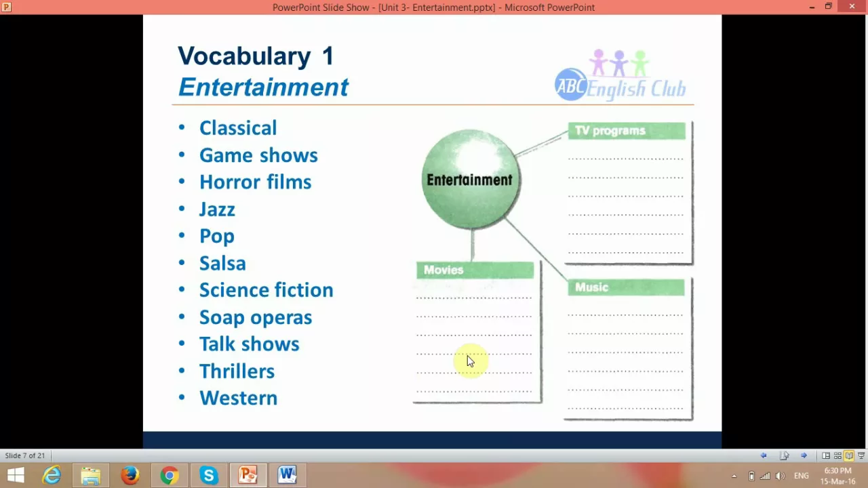Click the 'Science fiction' bullet item
This screenshot has width=868, height=488.
(x=266, y=290)
